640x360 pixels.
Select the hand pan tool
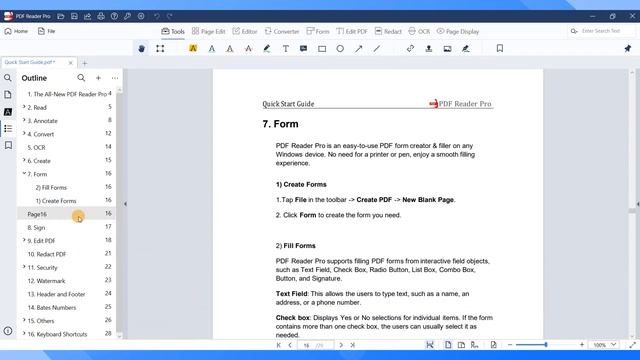click(142, 49)
